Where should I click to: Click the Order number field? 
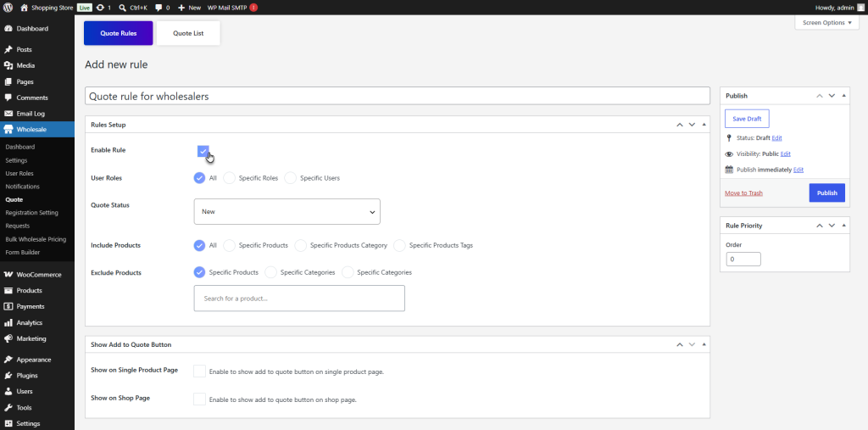pos(743,259)
